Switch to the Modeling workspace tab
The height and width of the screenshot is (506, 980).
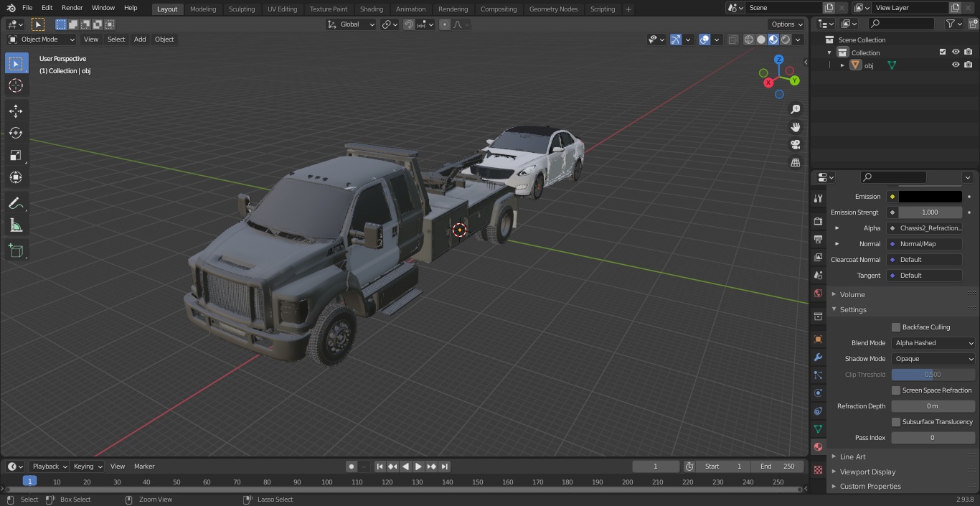pyautogui.click(x=203, y=9)
